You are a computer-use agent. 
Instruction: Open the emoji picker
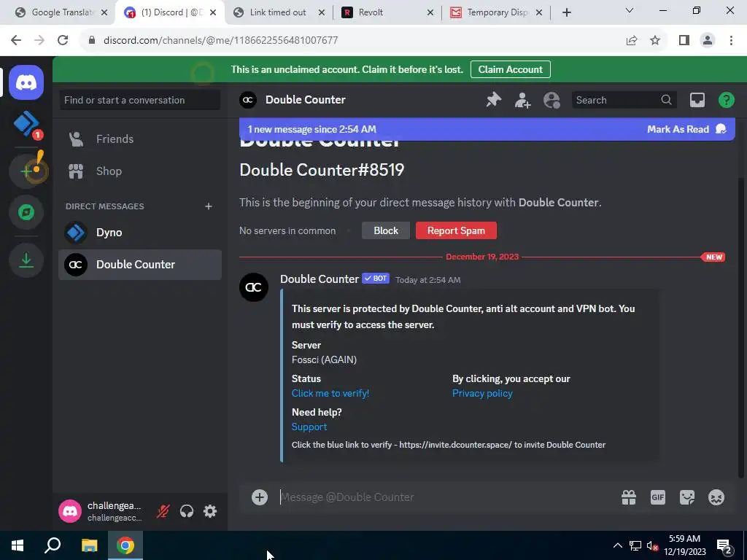tap(716, 497)
